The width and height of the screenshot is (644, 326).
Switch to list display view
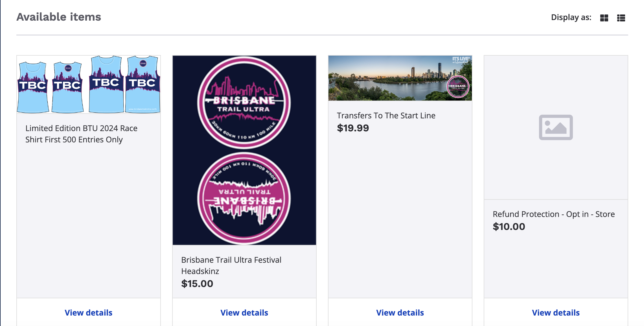click(621, 18)
